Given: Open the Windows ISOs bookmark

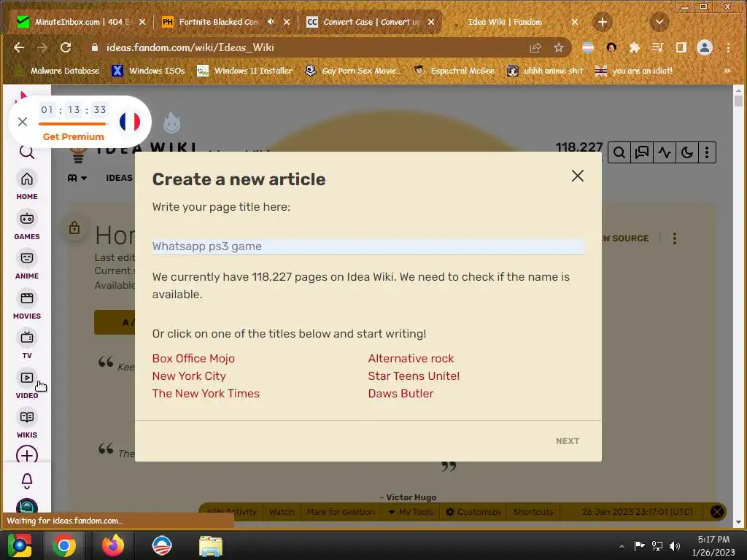Looking at the screenshot, I should click(x=148, y=71).
